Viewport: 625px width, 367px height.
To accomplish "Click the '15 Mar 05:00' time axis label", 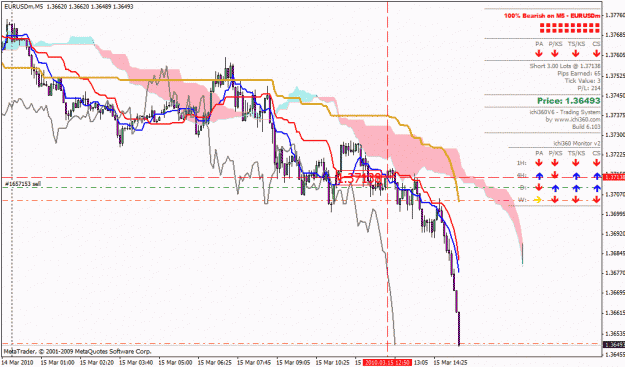I will pos(175,363).
